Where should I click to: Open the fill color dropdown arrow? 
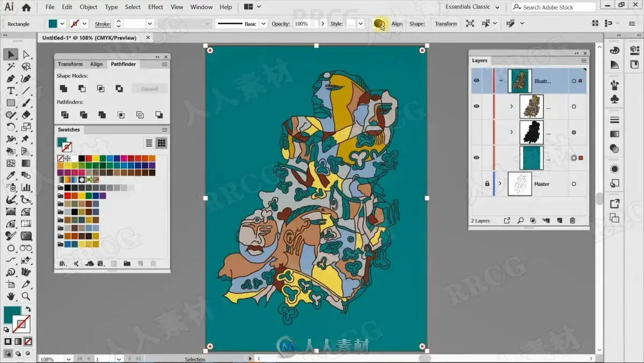tap(63, 24)
